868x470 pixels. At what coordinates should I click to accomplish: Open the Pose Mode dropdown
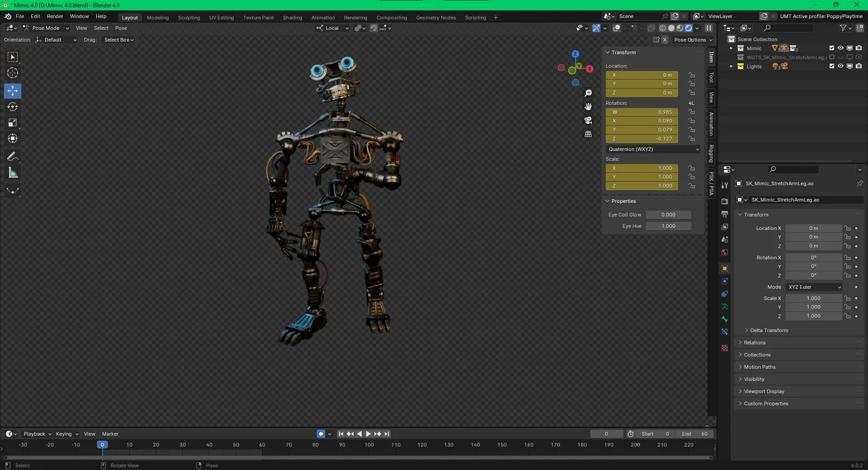[x=46, y=28]
